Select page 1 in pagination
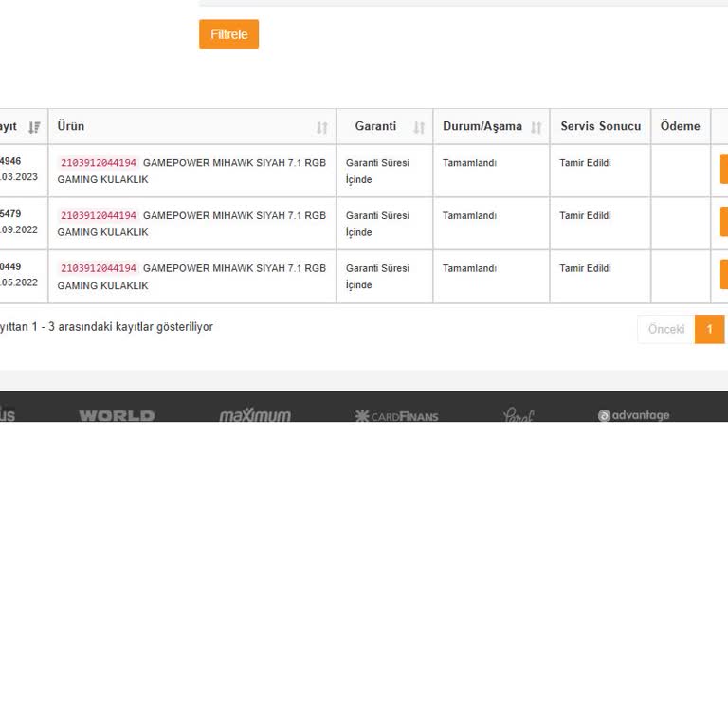The height and width of the screenshot is (728, 728). click(709, 329)
